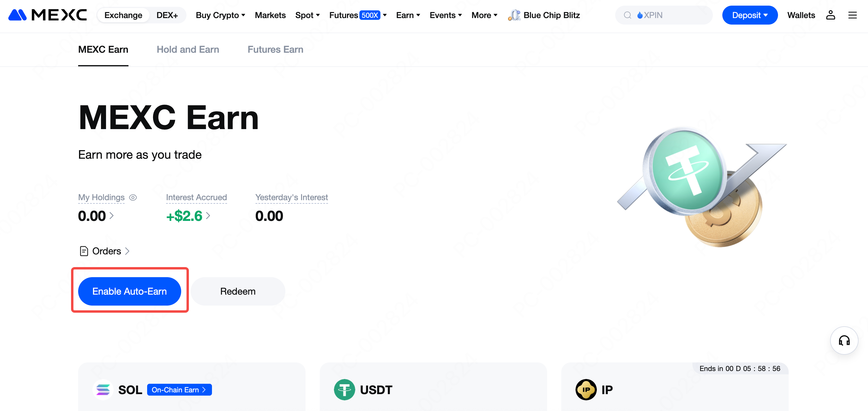Screen dimensions: 868x411
Task: Open the hamburger menu icon
Action: point(852,15)
